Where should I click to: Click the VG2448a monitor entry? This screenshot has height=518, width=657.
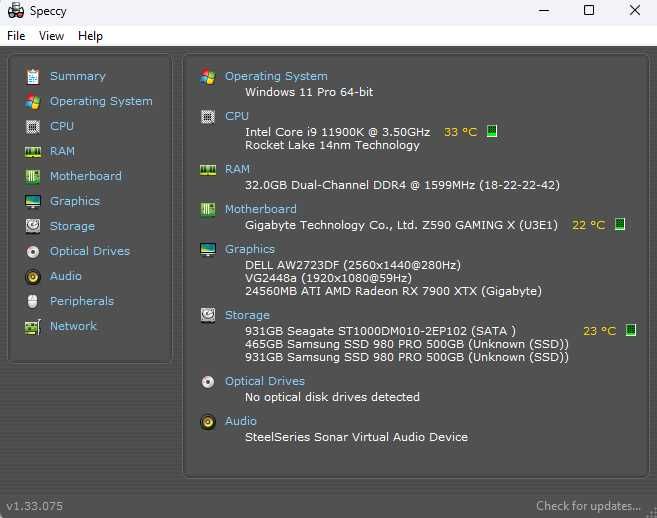click(x=328, y=278)
